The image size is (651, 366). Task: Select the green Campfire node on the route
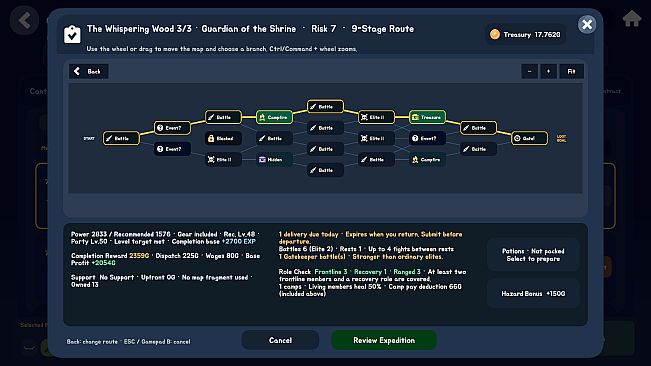click(x=274, y=117)
